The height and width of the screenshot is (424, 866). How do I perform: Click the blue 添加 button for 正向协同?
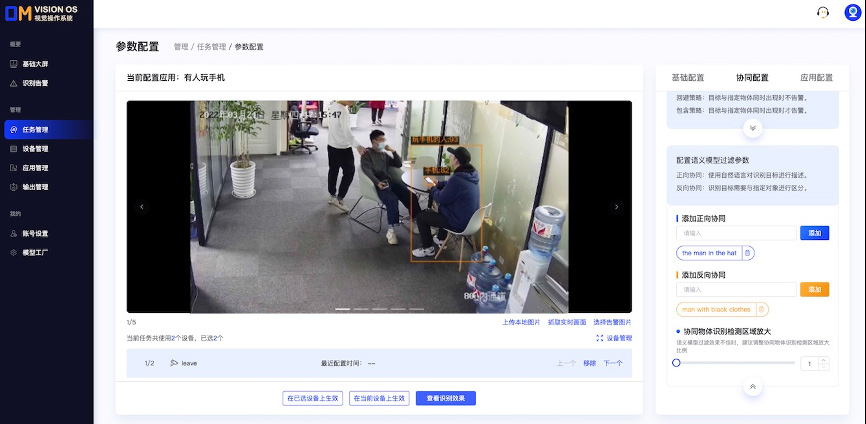coord(814,233)
